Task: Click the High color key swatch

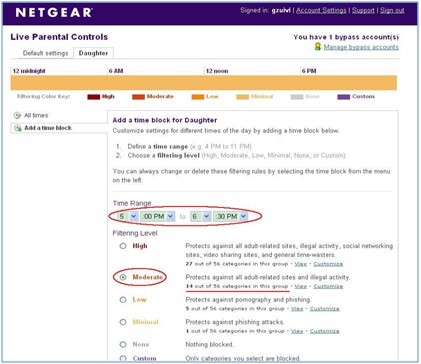Action: tap(94, 97)
